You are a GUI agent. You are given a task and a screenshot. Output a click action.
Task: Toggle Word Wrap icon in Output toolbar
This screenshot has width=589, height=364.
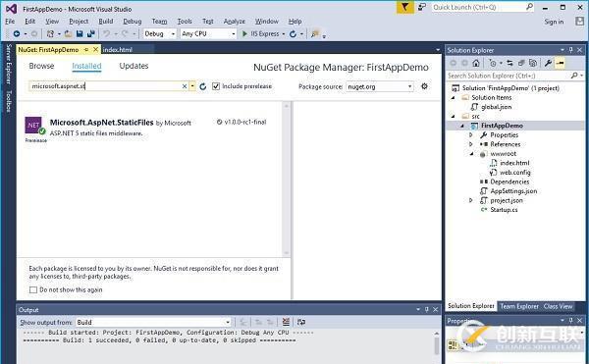tap(301, 322)
